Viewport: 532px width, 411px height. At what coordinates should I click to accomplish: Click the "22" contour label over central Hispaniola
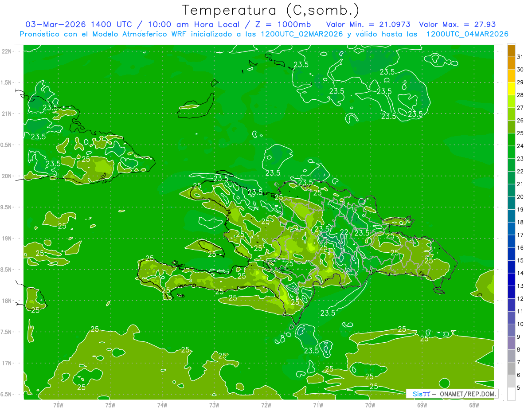pos(344,232)
